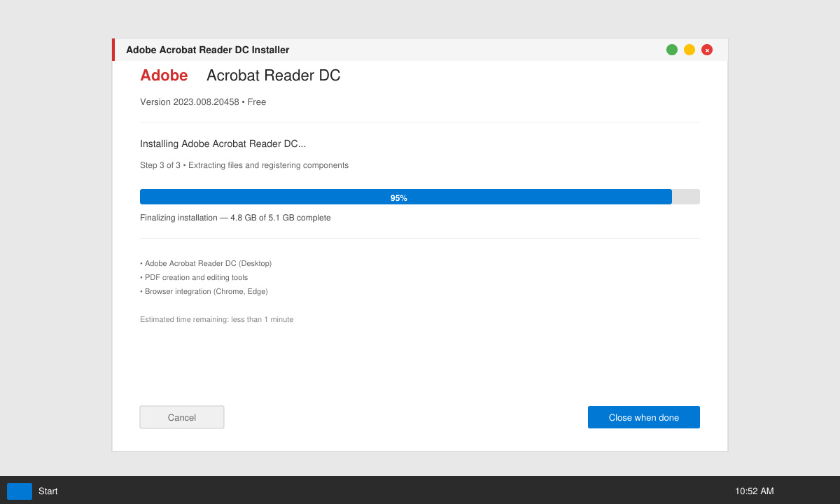Click the Close when done button
The width and height of the screenshot is (840, 504).
click(644, 417)
